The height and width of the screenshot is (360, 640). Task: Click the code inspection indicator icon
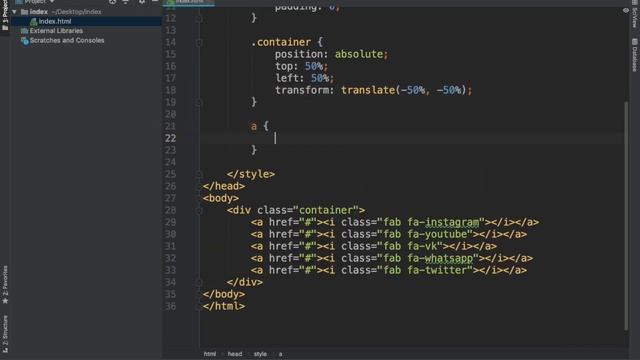coord(626,10)
